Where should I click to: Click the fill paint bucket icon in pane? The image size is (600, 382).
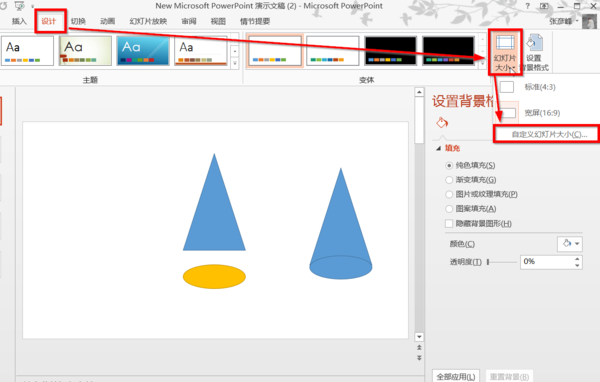(442, 123)
